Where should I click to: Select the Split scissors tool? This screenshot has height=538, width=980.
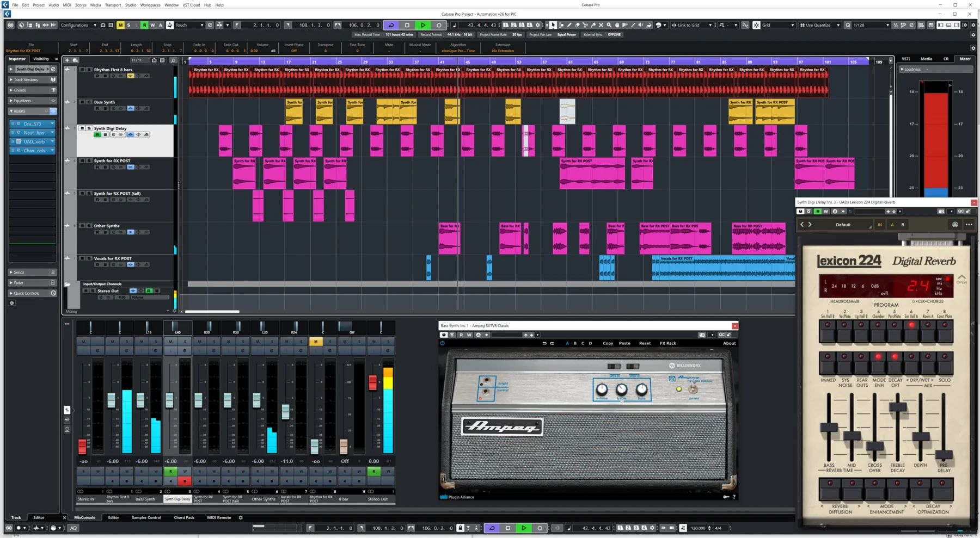click(585, 25)
